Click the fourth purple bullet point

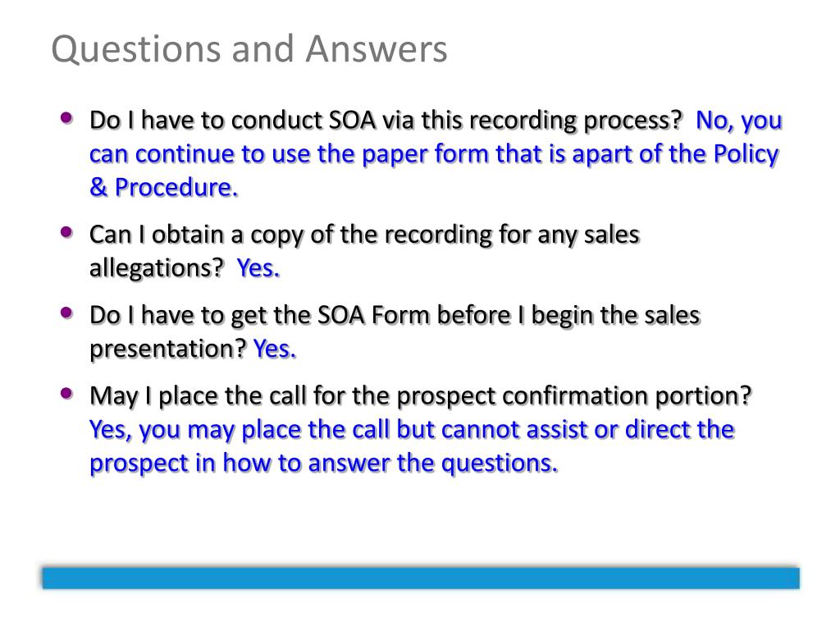(66, 394)
